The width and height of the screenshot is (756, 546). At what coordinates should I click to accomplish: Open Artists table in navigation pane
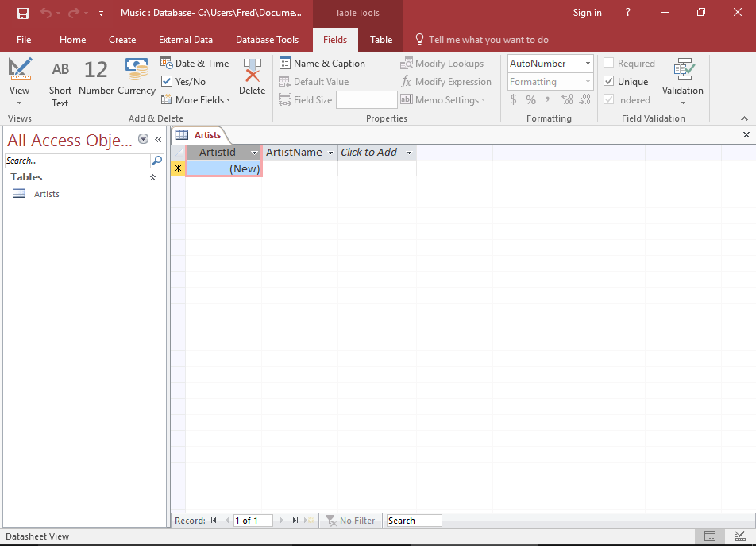[x=47, y=194]
